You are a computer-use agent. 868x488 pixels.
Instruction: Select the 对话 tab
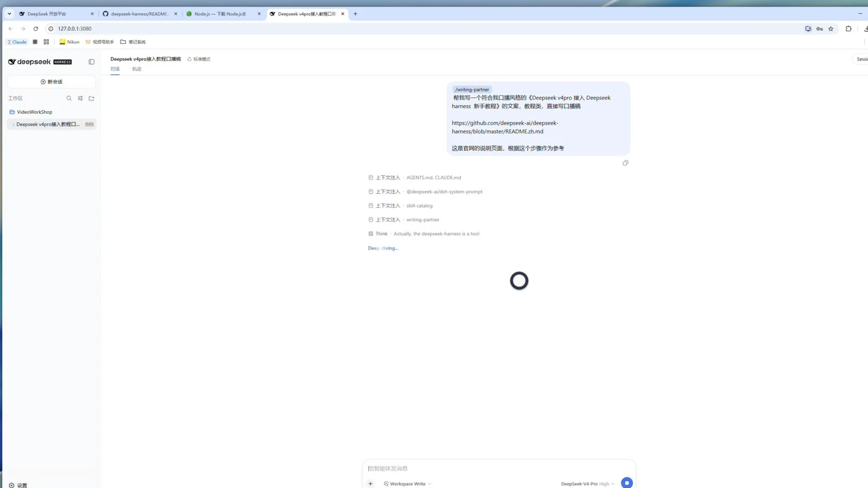pyautogui.click(x=115, y=69)
